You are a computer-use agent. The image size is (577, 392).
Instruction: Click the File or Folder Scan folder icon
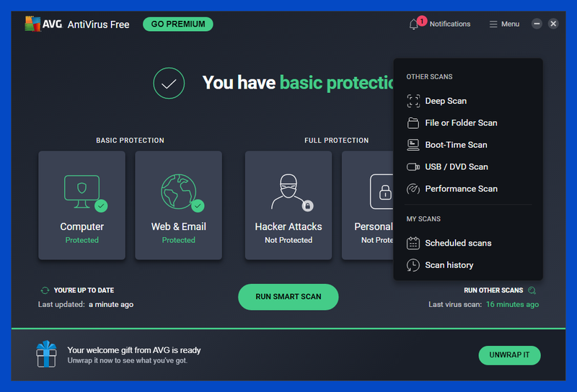point(413,122)
